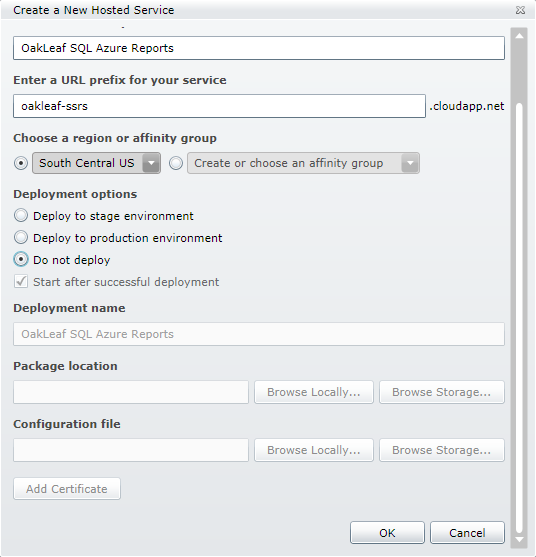Open the 'Create or choose an affinity group' dropdown
536x557 pixels.
pyautogui.click(x=303, y=163)
